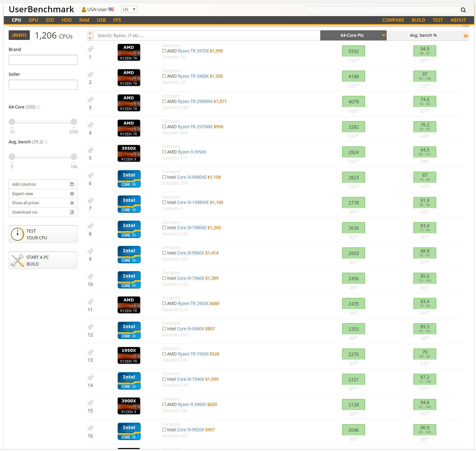
Task: Click the Avg. bench help icon
Action: click(x=46, y=142)
